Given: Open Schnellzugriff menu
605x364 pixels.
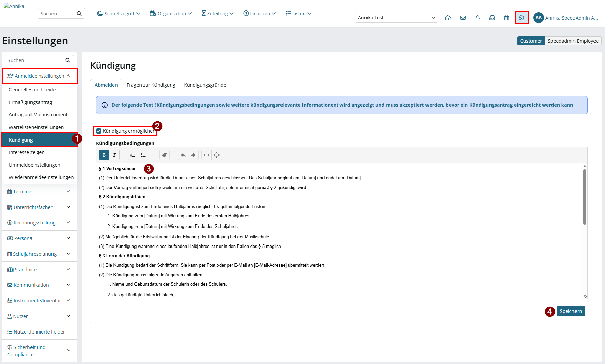Looking at the screenshot, I should coord(119,14).
